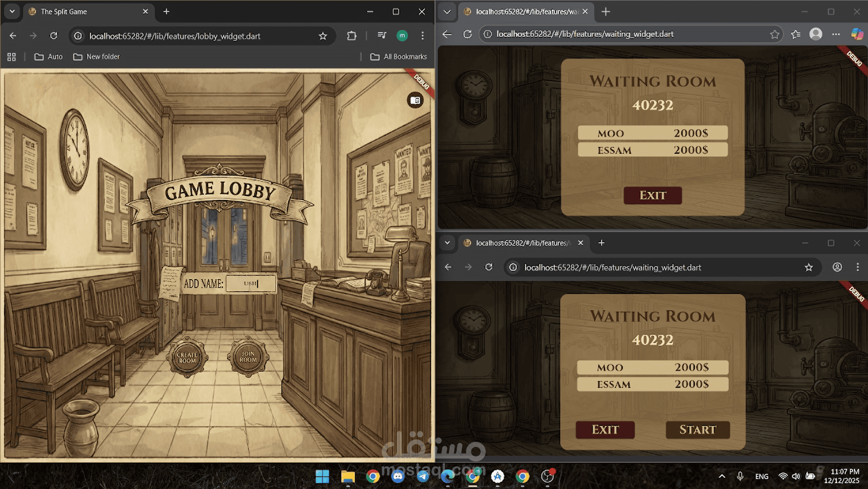This screenshot has width=868, height=489.
Task: Open the Edge Copilot icon
Action: (857, 34)
